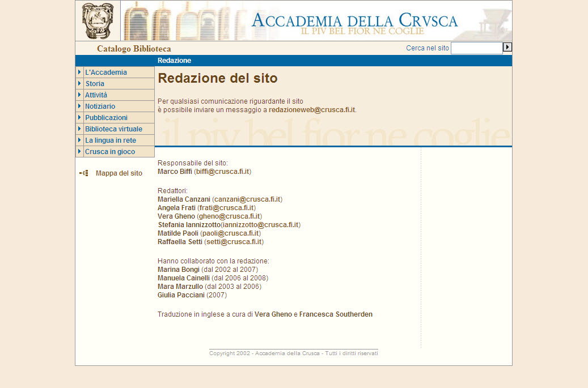The width and height of the screenshot is (588, 388).
Task: Click the name Raffaella Setti
Action: (180, 242)
